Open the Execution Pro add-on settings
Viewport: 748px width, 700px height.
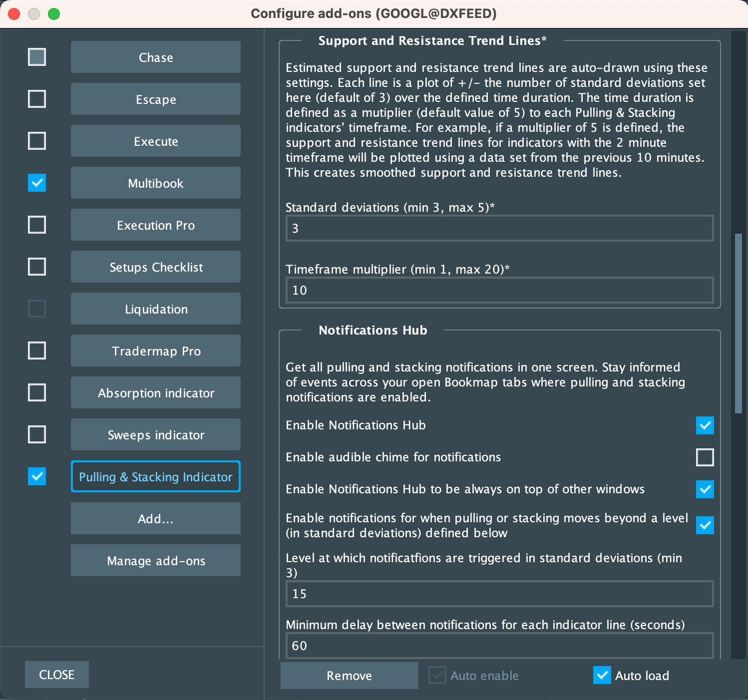(x=156, y=225)
